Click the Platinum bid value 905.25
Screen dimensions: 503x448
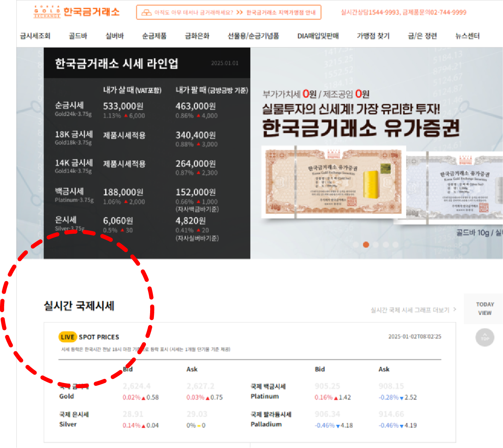click(x=327, y=386)
